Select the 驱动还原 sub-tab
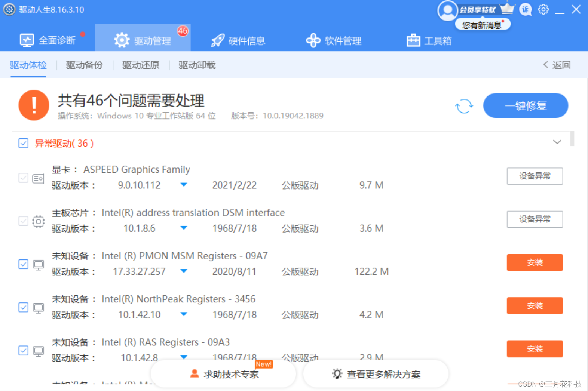This screenshot has height=391, width=588. click(x=141, y=65)
